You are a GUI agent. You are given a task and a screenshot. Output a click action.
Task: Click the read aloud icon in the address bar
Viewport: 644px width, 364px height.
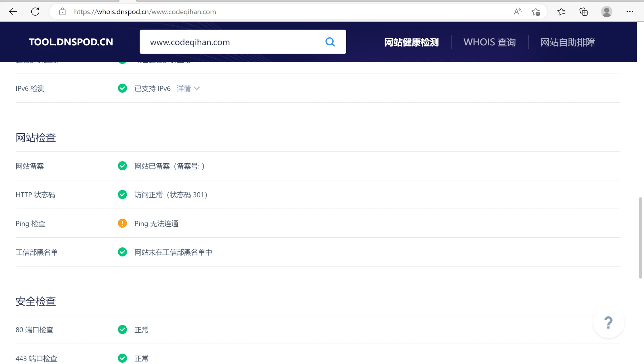[517, 12]
